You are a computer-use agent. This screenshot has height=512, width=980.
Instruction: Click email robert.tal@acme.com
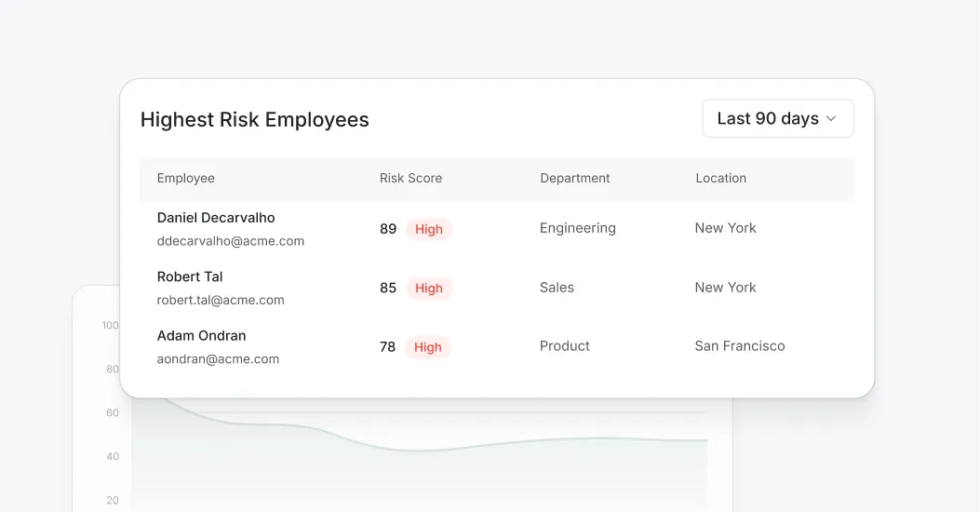pos(221,300)
